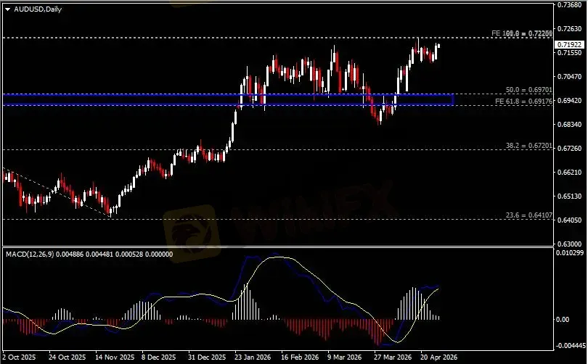
Task: Click price axis value 0.65130
Action: click(x=570, y=197)
